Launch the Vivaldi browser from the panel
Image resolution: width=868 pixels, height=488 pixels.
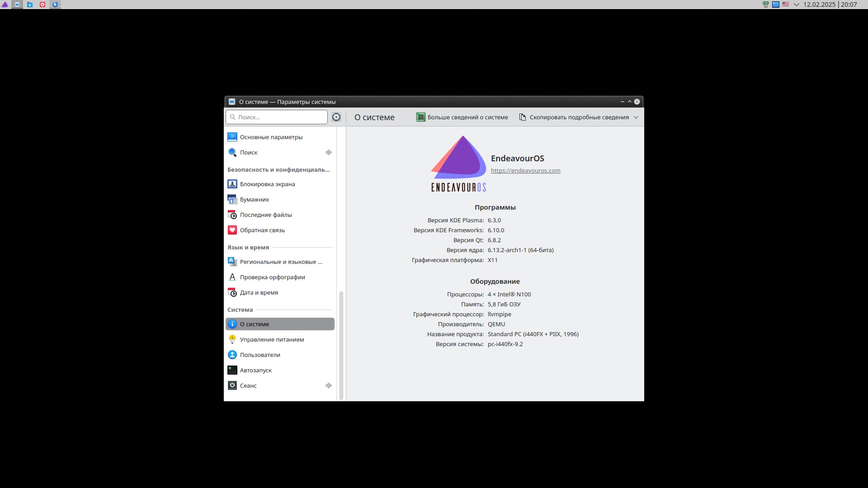(x=42, y=5)
